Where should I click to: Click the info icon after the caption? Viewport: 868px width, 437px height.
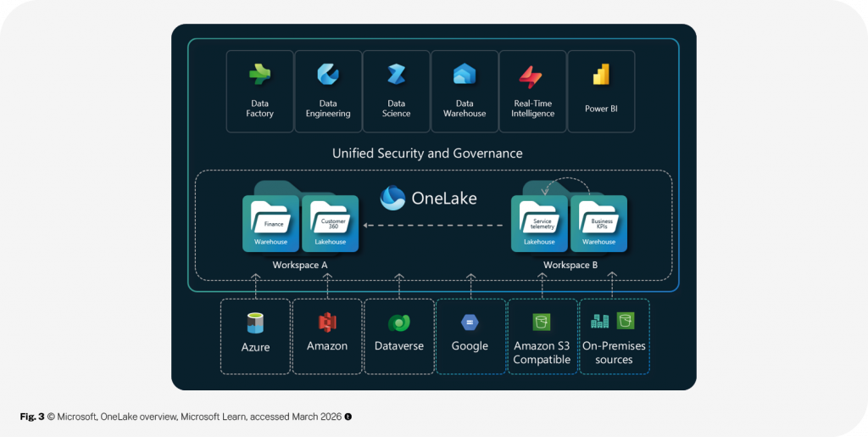point(348,417)
